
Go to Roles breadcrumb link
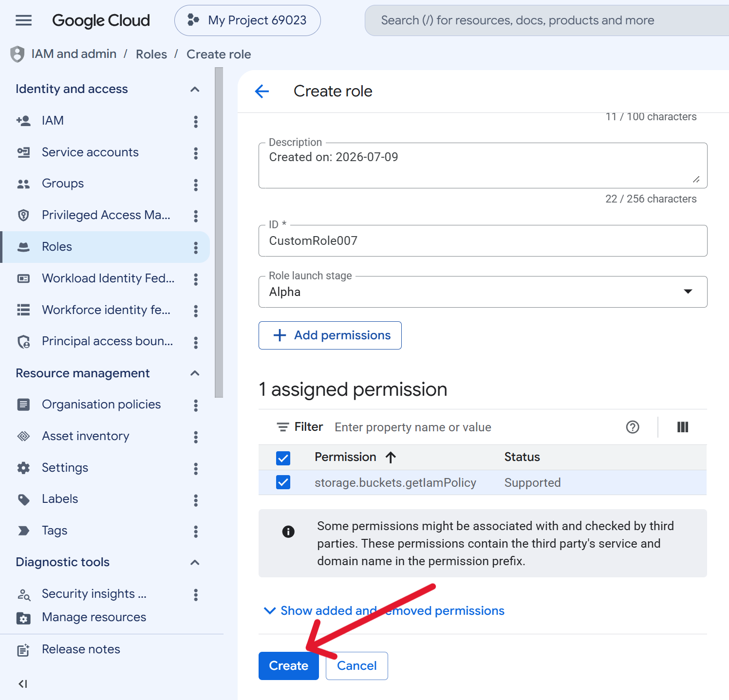pos(151,54)
